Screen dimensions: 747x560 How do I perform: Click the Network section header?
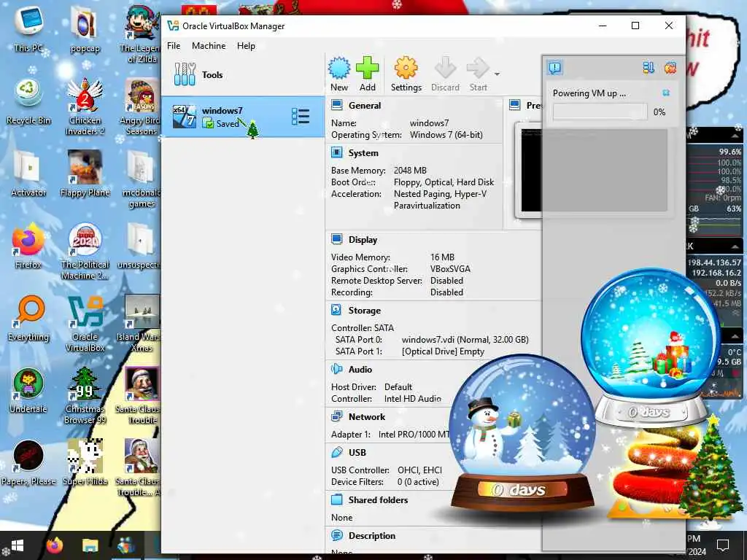(367, 416)
